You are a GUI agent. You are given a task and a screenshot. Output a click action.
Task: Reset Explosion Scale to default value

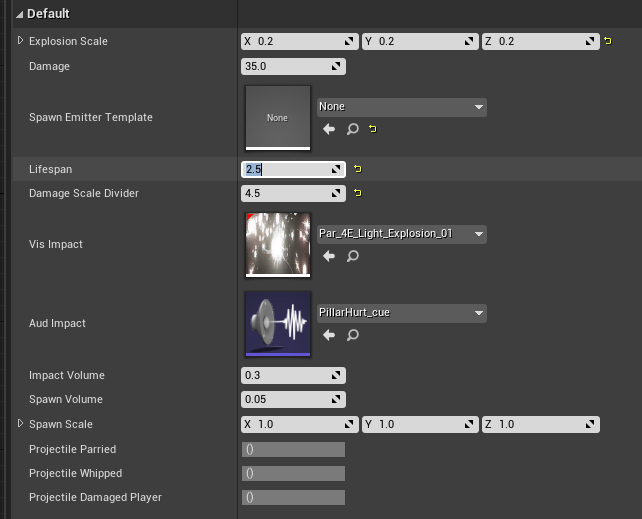pyautogui.click(x=608, y=42)
